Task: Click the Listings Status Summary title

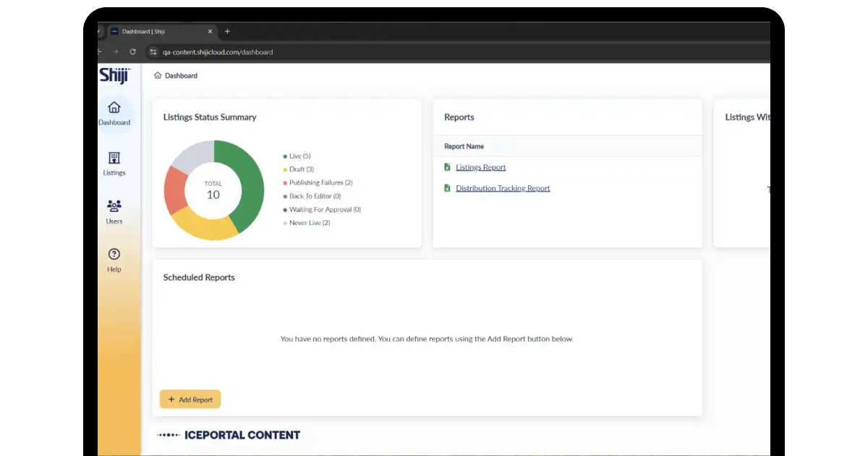Action: [210, 117]
